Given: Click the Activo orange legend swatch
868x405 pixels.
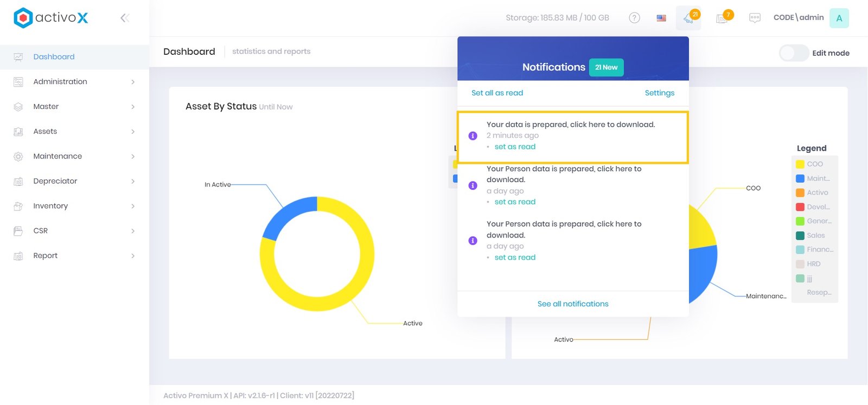Looking at the screenshot, I should [800, 192].
